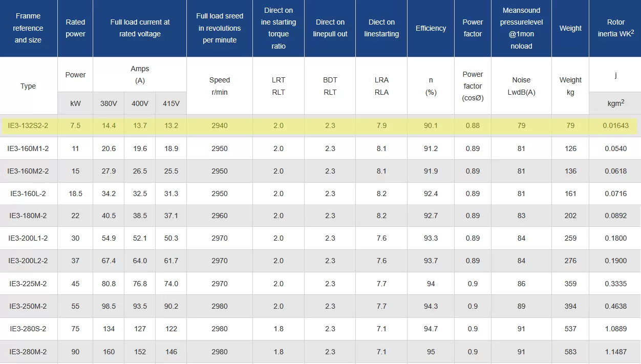Image resolution: width=641 pixels, height=364 pixels.
Task: Select the 415V voltage sub-header
Action: (171, 103)
